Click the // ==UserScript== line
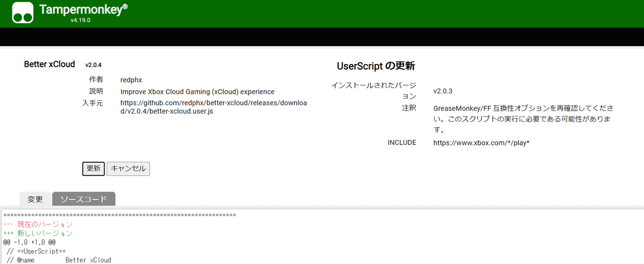644x264 pixels. coord(36,251)
